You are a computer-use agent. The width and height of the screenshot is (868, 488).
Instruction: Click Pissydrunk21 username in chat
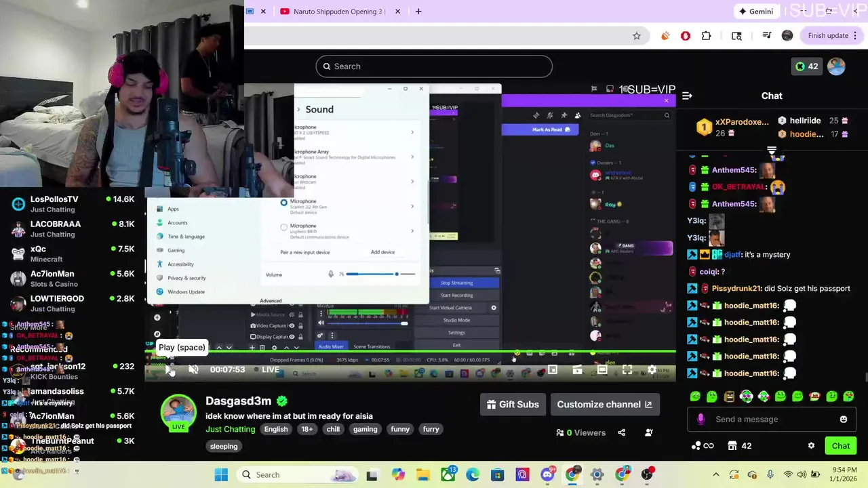tap(737, 289)
